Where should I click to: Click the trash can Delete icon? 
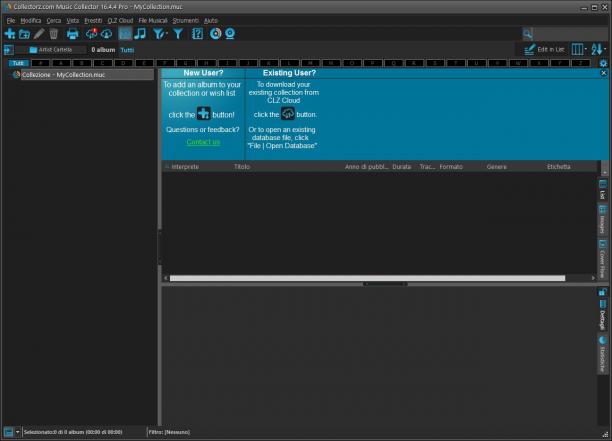tap(53, 34)
